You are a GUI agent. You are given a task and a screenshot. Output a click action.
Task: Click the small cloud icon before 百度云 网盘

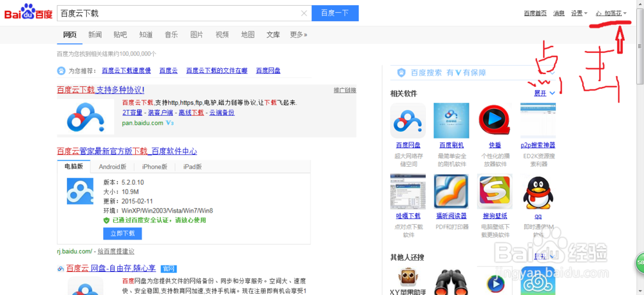(x=61, y=269)
